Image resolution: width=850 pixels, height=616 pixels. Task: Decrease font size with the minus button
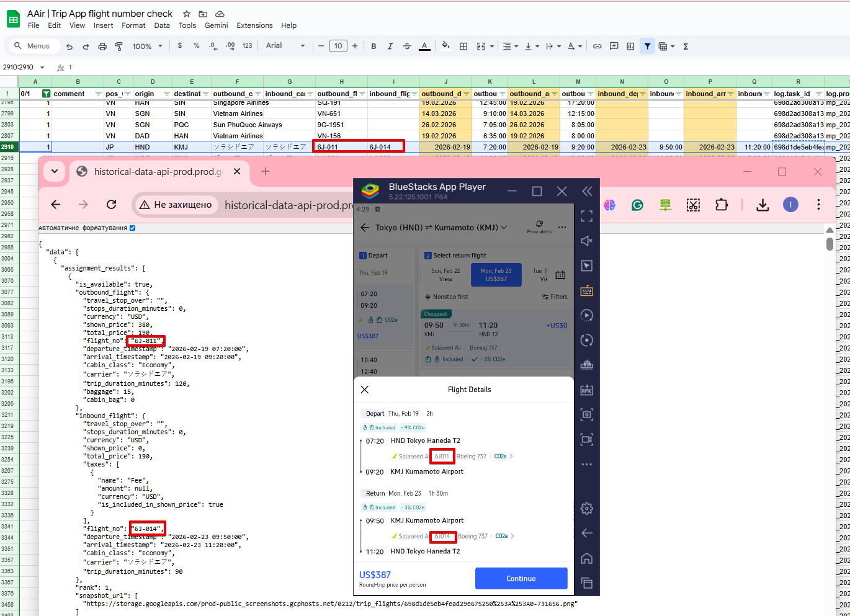click(321, 46)
